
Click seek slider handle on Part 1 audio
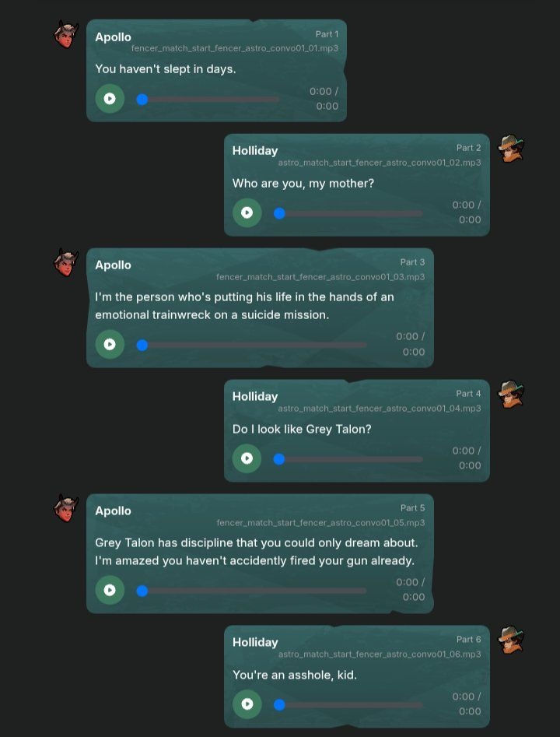[x=142, y=100]
